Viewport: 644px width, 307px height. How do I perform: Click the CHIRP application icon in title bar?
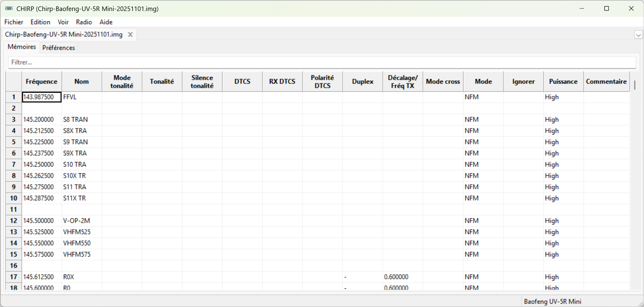pos(9,9)
